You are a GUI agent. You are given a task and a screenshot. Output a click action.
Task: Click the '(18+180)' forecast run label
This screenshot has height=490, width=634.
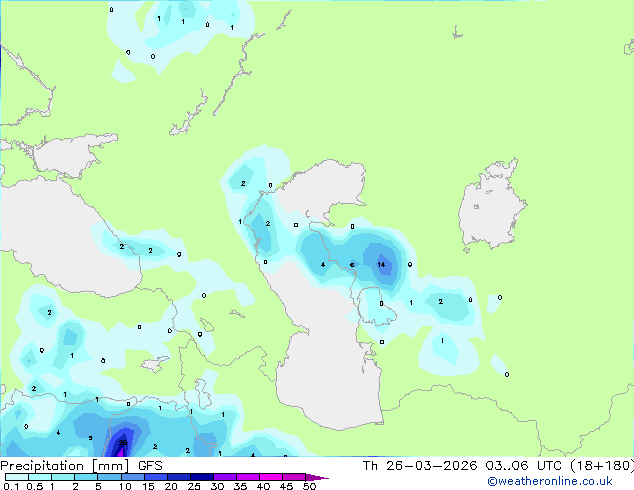tap(602, 466)
